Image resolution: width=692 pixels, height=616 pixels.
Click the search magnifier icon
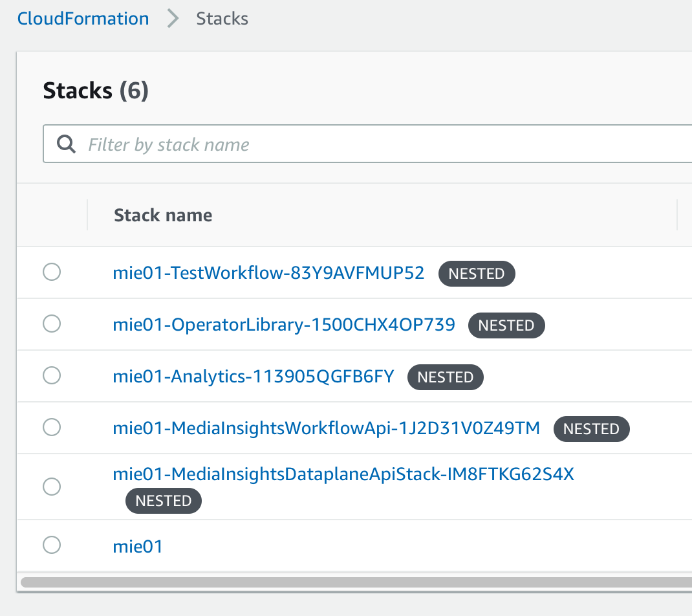click(x=66, y=144)
